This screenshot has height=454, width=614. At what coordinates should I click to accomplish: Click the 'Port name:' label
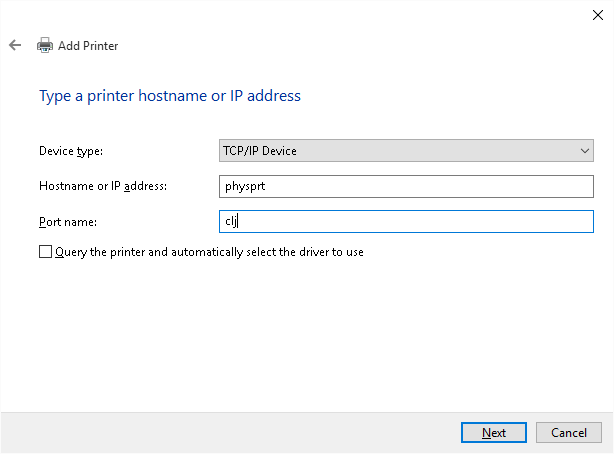pyautogui.click(x=67, y=221)
